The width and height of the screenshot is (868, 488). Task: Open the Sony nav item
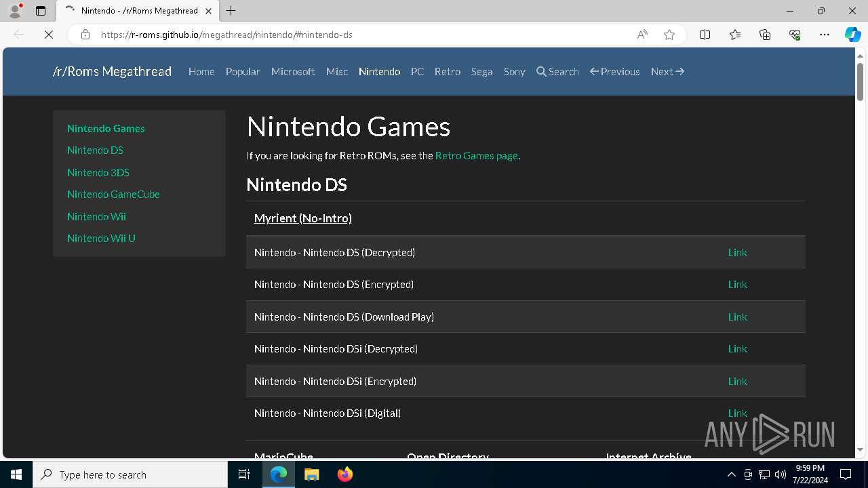click(514, 71)
